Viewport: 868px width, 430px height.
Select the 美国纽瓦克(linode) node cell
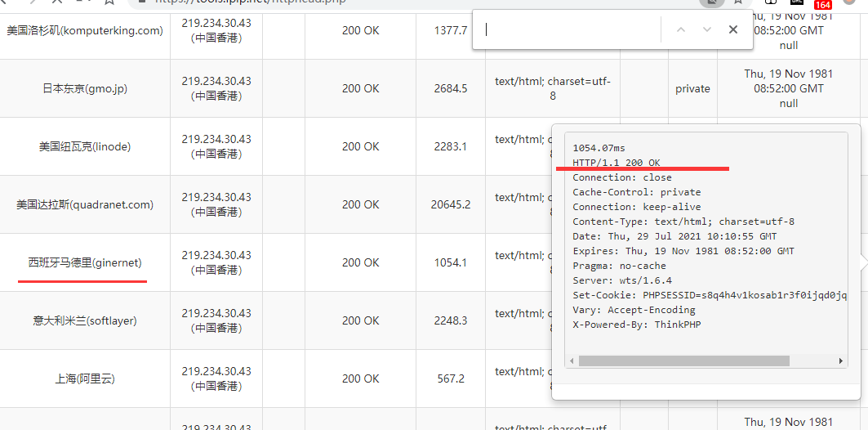(85, 147)
